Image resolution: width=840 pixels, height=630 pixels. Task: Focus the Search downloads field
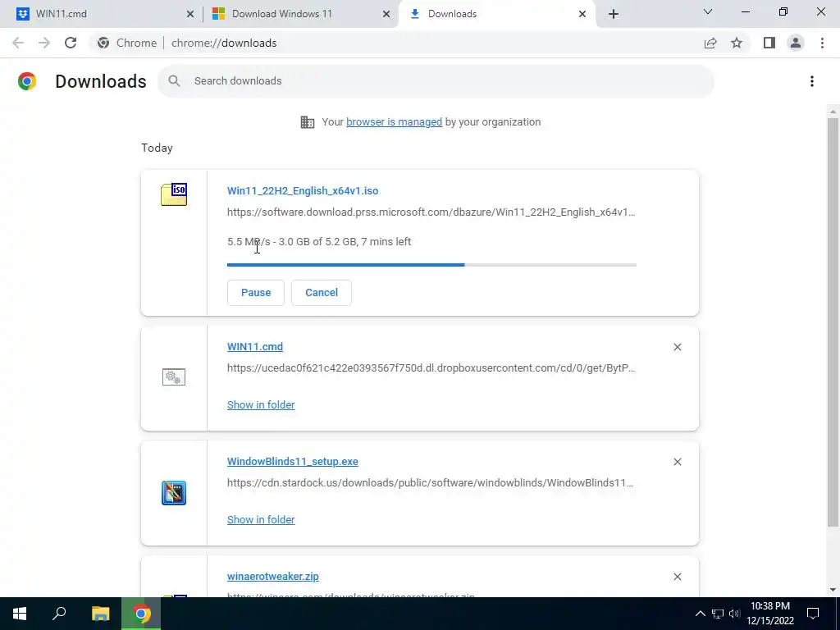[436, 81]
